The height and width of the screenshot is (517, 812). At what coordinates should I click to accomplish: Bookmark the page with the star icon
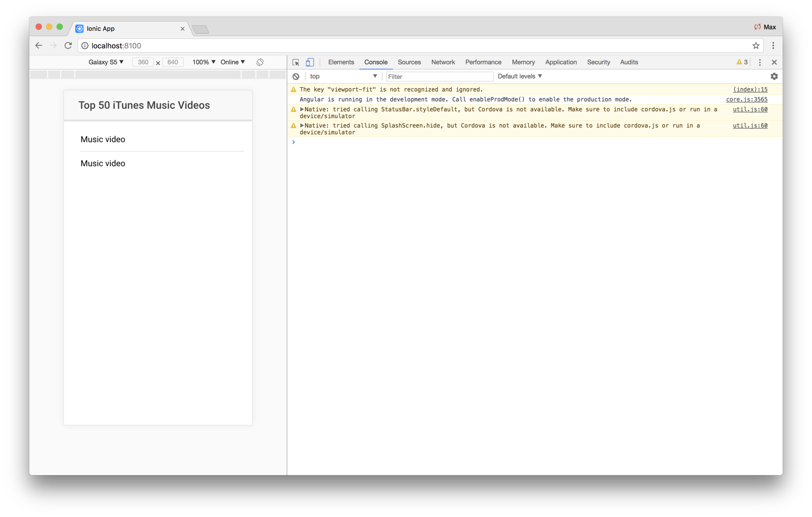756,46
